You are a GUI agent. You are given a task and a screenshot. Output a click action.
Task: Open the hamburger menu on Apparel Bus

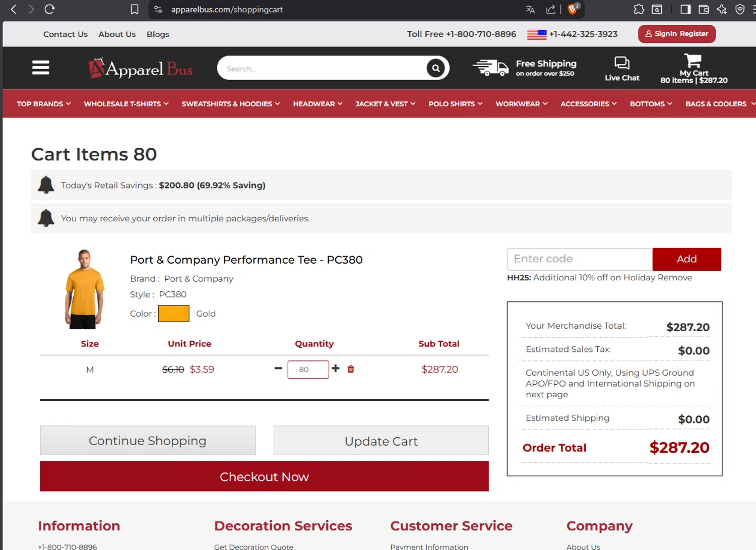coord(41,68)
